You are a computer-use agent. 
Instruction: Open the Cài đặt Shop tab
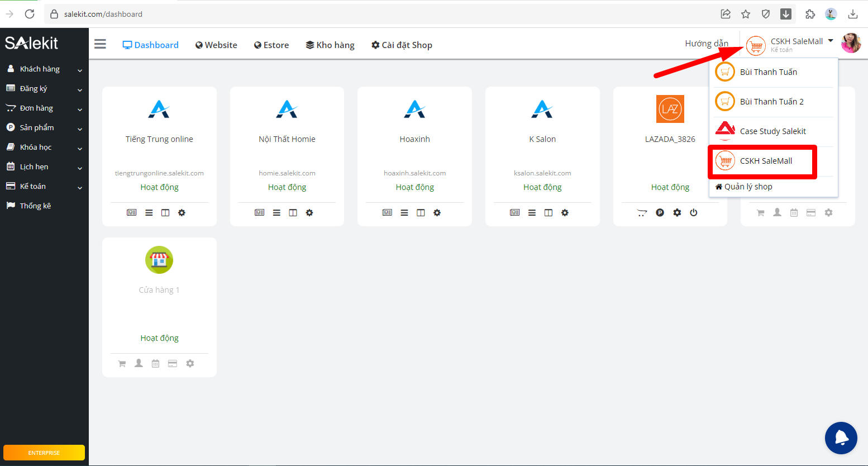(x=402, y=45)
